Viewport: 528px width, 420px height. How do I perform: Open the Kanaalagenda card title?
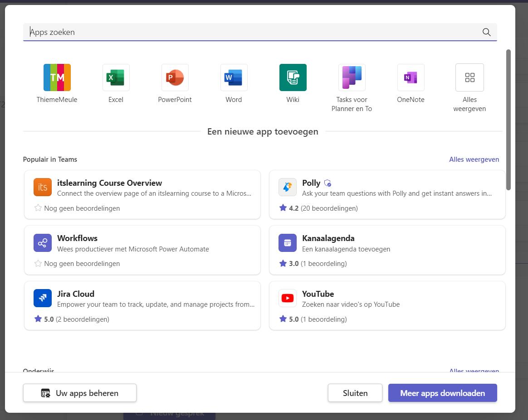328,238
